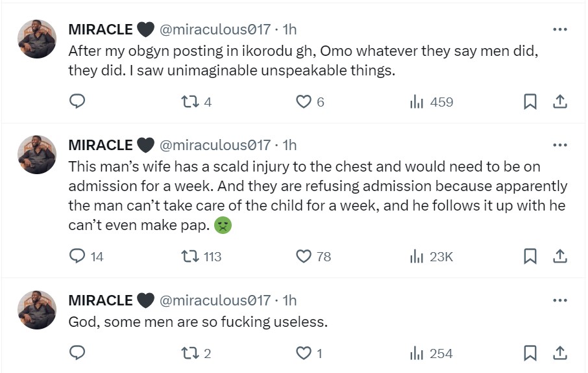
Task: Reply to the 'some men are useless' tweet
Action: (77, 354)
